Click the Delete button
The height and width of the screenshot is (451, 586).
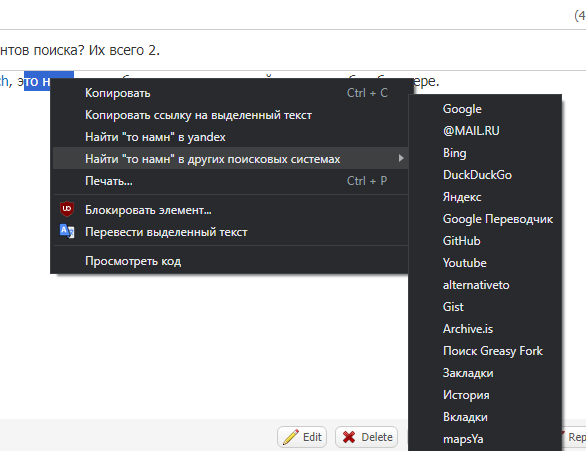click(x=366, y=437)
